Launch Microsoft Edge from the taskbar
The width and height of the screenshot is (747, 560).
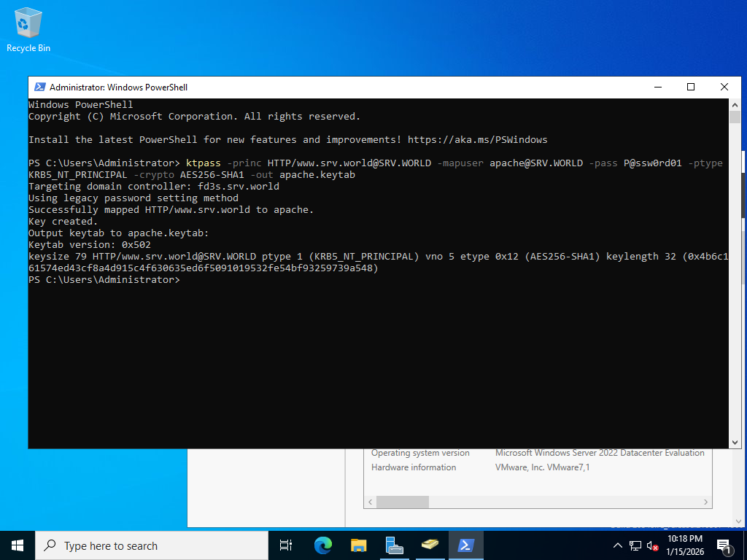[x=322, y=545]
